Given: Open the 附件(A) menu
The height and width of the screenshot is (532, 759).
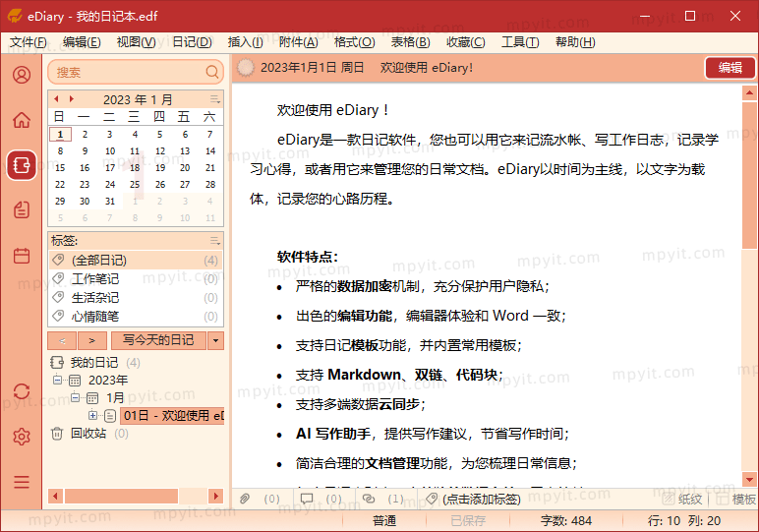Looking at the screenshot, I should click(x=298, y=42).
